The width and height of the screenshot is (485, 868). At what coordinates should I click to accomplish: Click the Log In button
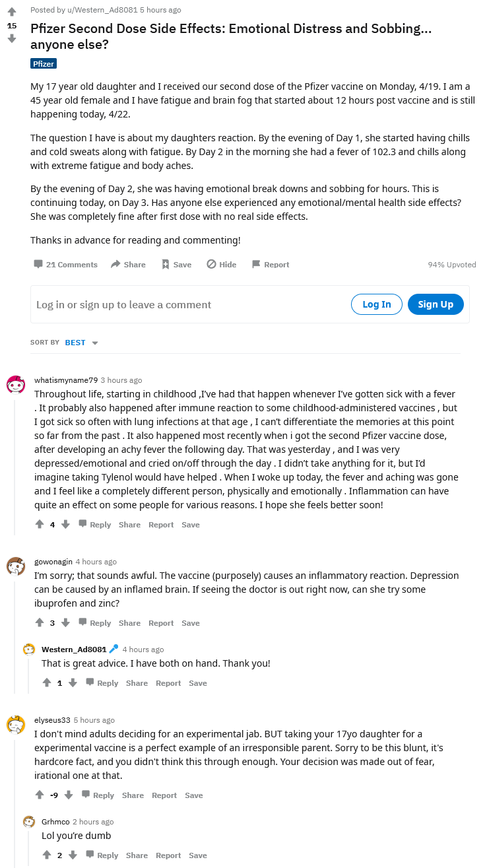[x=377, y=304]
